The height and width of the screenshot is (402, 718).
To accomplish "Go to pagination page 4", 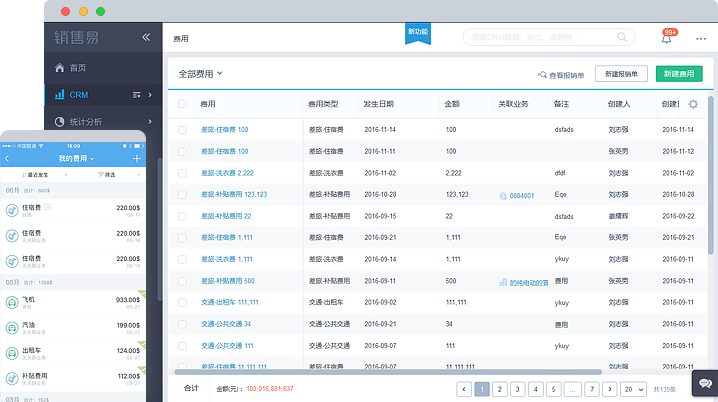I will 535,389.
